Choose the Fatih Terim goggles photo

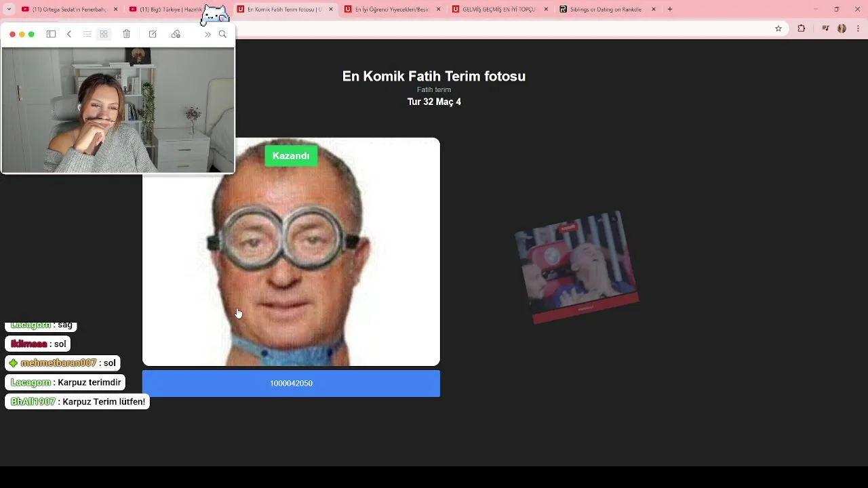(291, 252)
